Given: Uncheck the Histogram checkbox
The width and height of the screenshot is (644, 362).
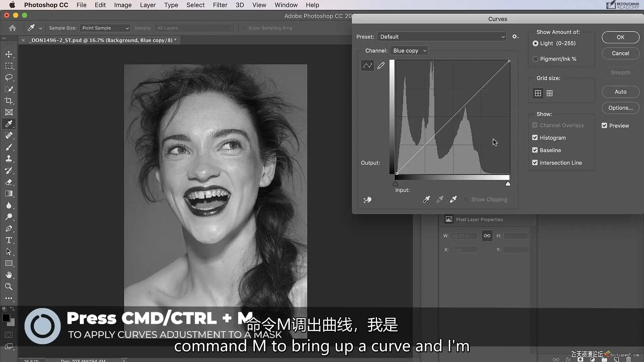Looking at the screenshot, I should coord(535,138).
